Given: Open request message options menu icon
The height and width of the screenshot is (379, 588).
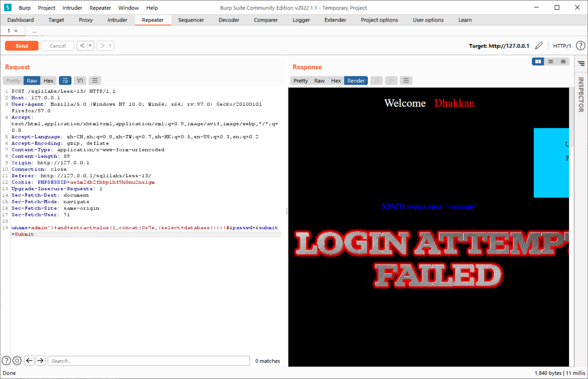Looking at the screenshot, I should point(95,81).
